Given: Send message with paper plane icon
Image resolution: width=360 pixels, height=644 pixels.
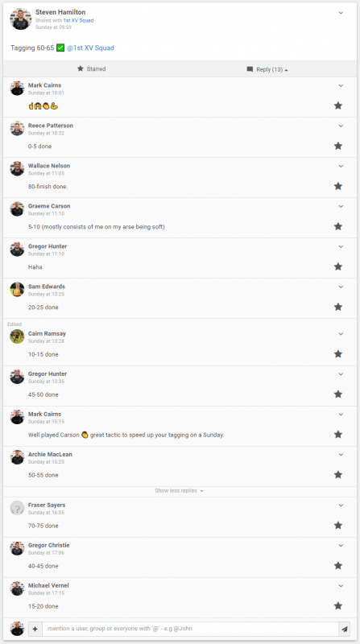Looking at the screenshot, I should tap(345, 629).
